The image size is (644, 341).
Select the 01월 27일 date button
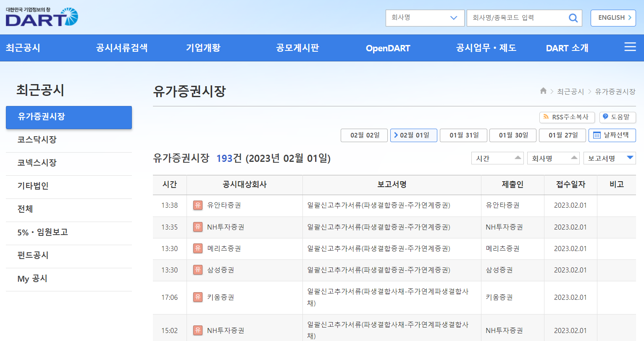click(563, 135)
